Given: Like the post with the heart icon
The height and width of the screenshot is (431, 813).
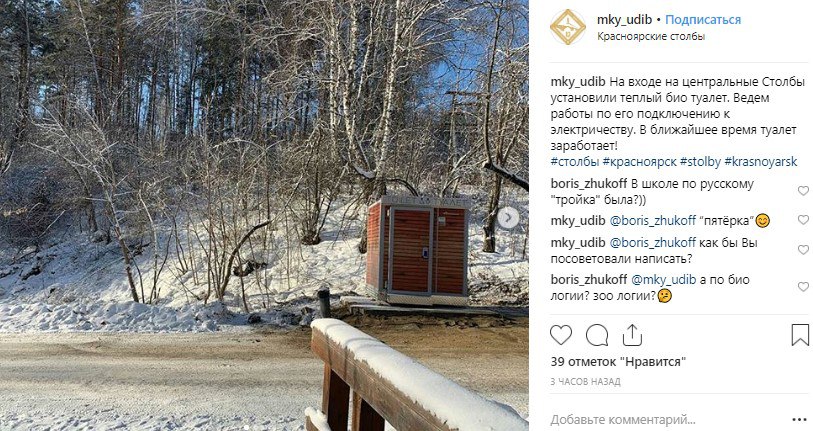Looking at the screenshot, I should coord(560,336).
